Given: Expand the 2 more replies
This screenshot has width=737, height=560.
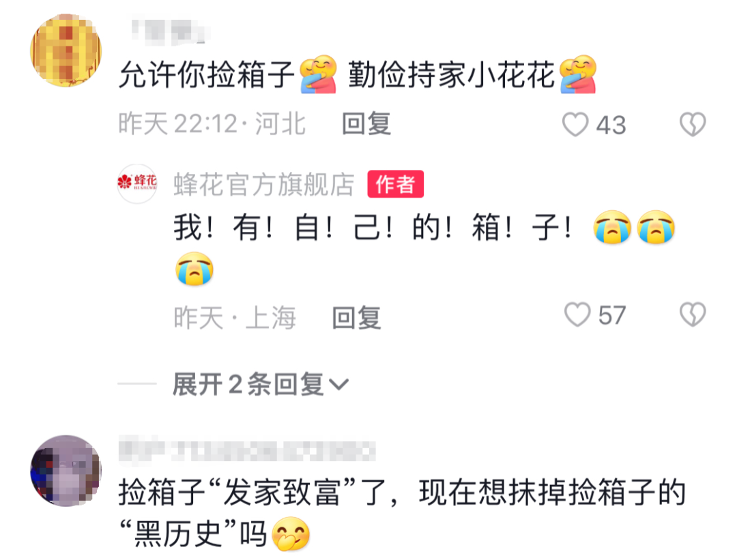Looking at the screenshot, I should [261, 384].
